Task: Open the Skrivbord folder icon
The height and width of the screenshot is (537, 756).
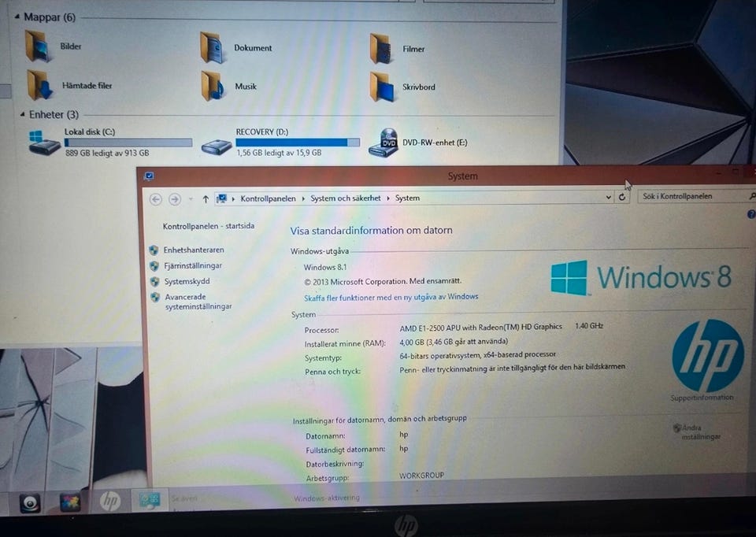Action: (x=381, y=87)
